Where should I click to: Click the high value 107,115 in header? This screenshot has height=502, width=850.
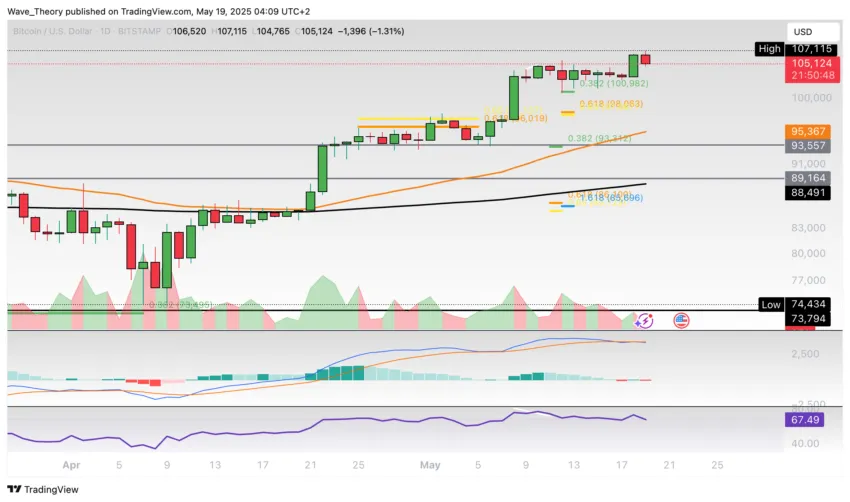pyautogui.click(x=232, y=31)
